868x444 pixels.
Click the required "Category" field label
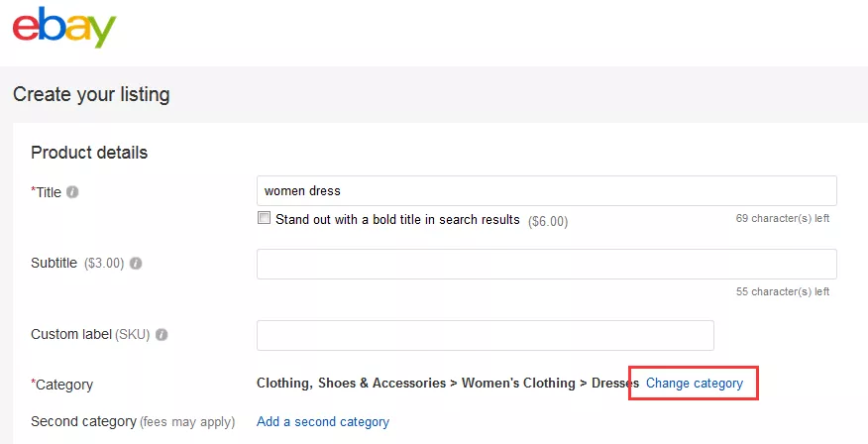pyautogui.click(x=64, y=385)
